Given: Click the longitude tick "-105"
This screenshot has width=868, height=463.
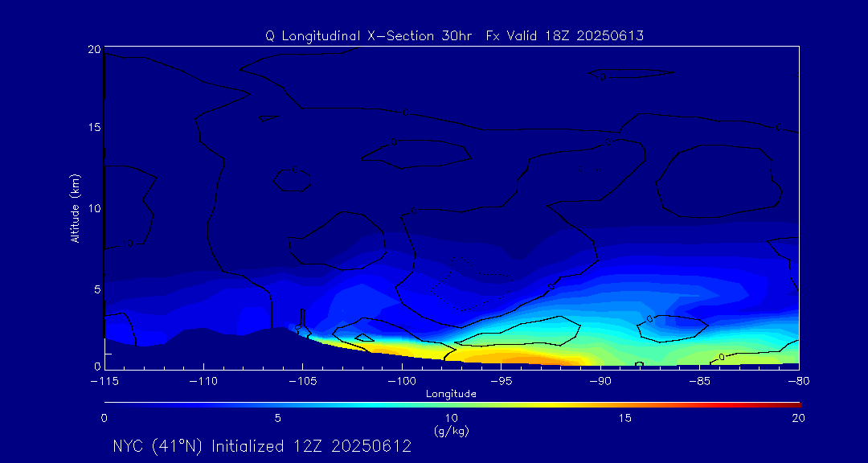Looking at the screenshot, I should pyautogui.click(x=302, y=381).
